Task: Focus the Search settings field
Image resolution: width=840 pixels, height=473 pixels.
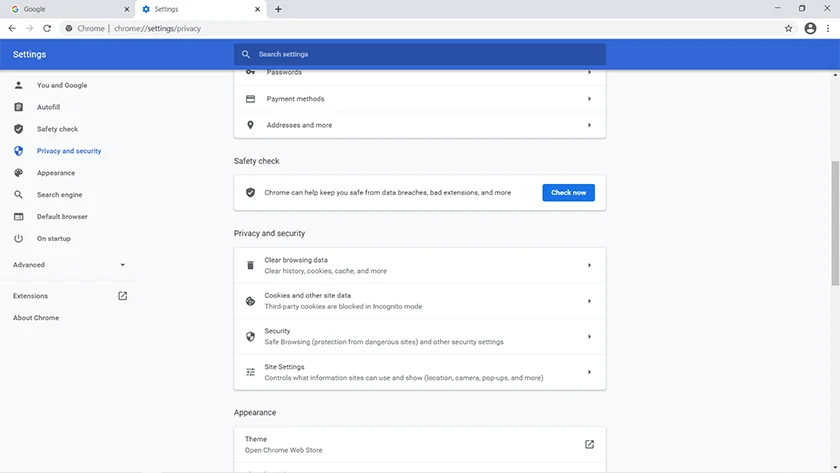Action: tap(419, 54)
